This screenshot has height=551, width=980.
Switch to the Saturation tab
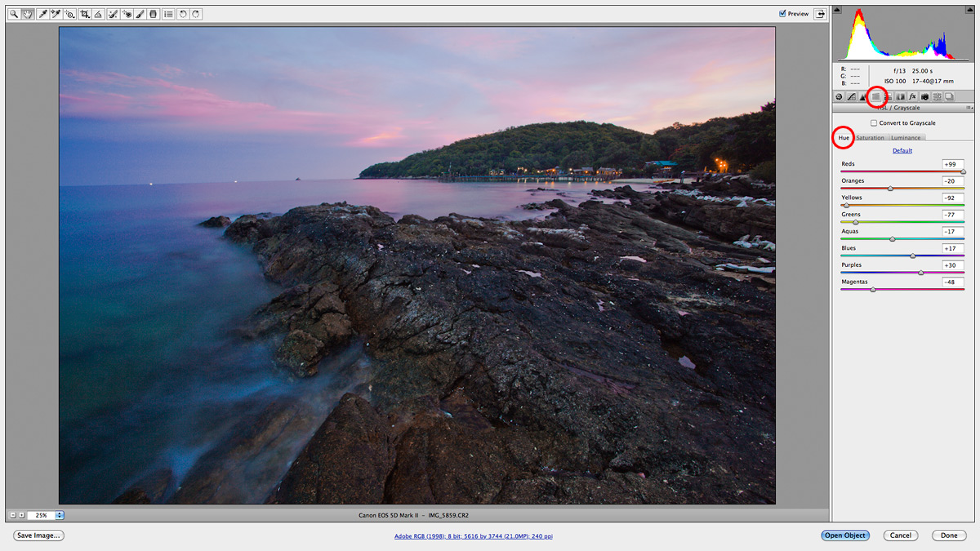(x=870, y=138)
